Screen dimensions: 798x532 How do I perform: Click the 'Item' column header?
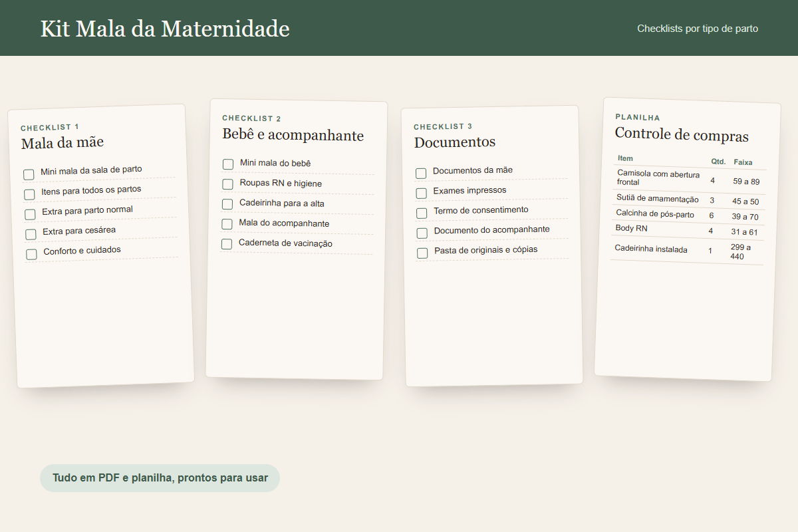(625, 158)
